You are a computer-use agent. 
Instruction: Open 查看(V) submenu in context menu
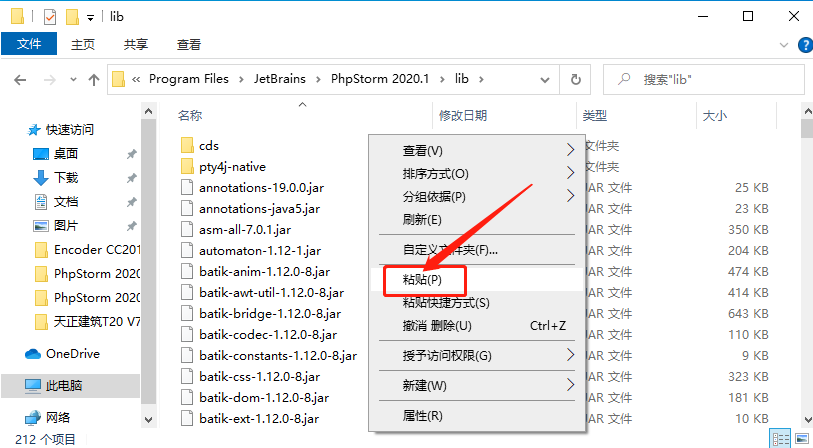(477, 151)
